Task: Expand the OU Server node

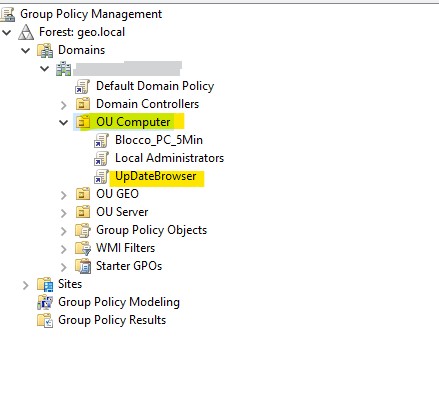Action: (x=64, y=213)
